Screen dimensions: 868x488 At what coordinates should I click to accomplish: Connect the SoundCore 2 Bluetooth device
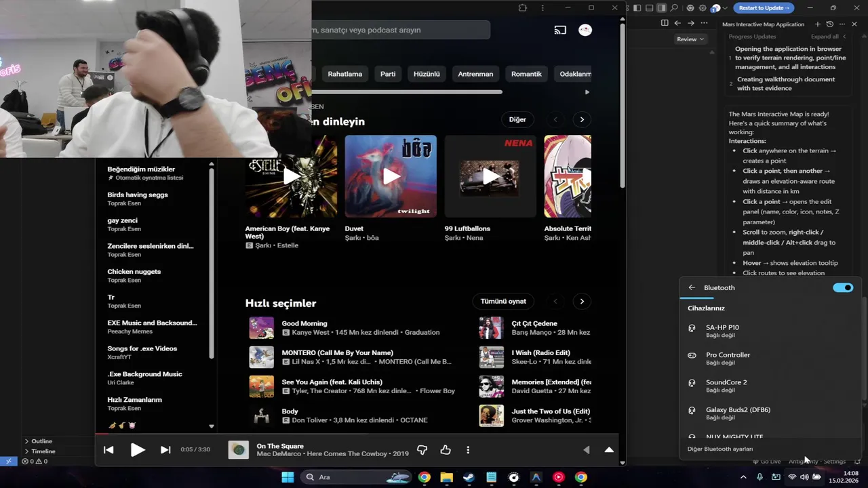[x=772, y=385]
